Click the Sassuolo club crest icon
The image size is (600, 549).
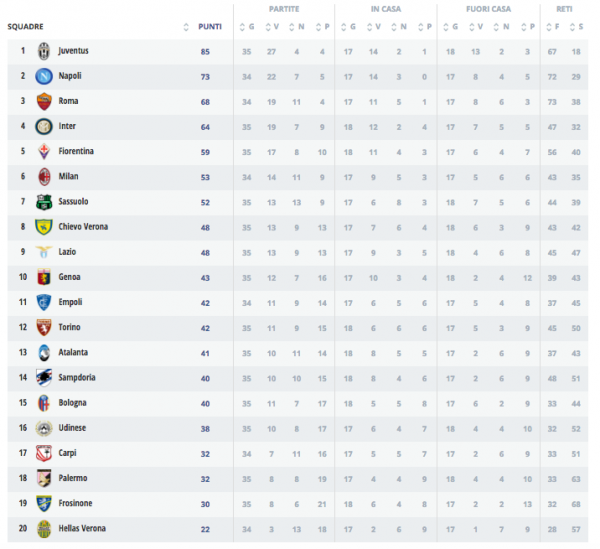click(44, 201)
